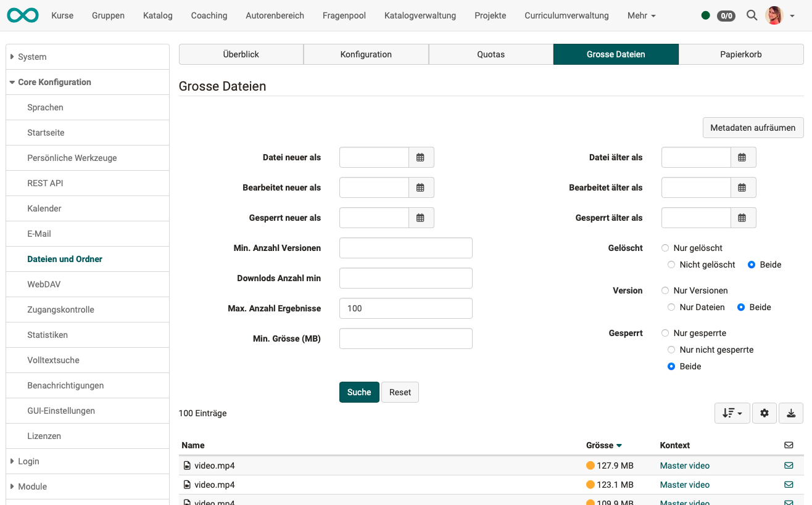Click inside the 'Max. Anzahl Ergebnisse' field

coord(405,308)
